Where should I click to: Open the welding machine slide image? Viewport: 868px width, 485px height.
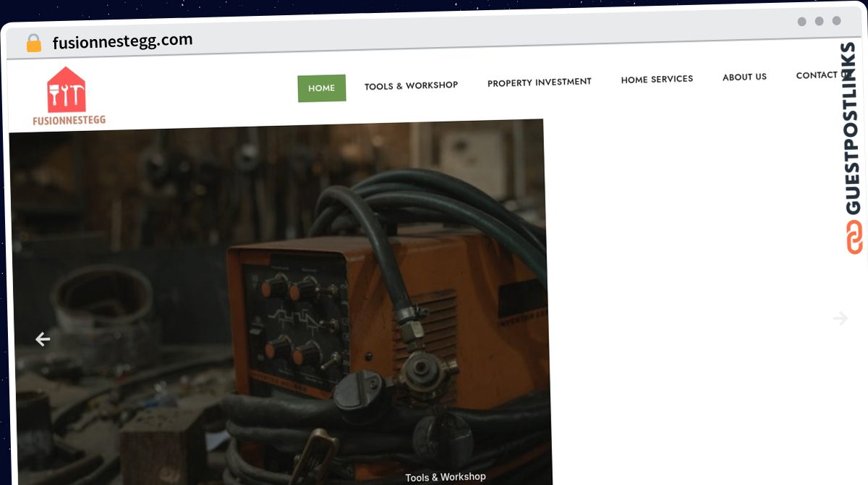[x=281, y=304]
